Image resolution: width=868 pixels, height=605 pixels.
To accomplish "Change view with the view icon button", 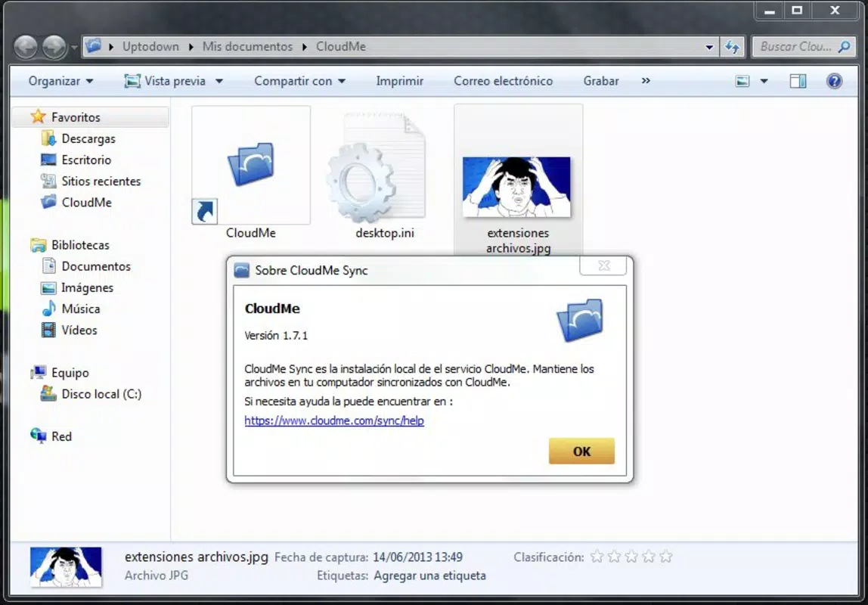I will pyautogui.click(x=742, y=82).
